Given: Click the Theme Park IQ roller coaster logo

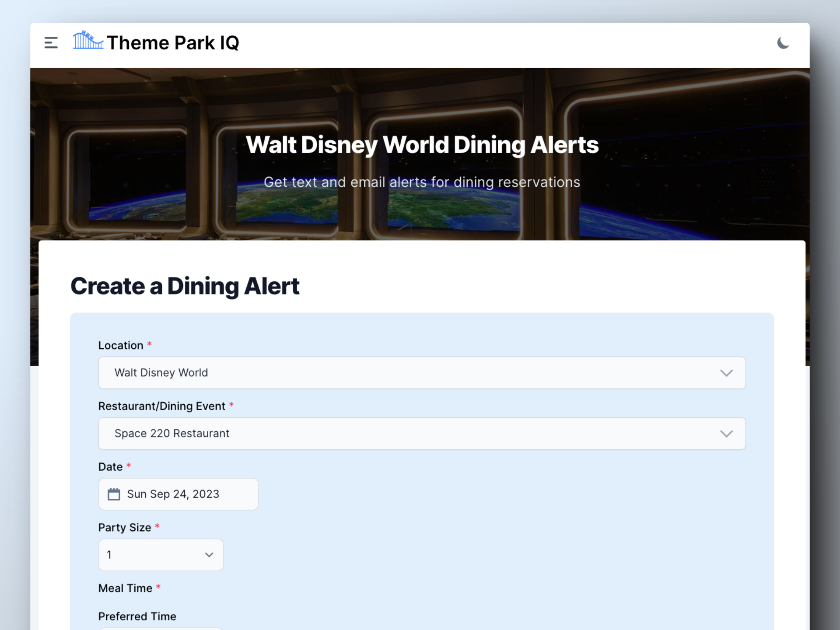Looking at the screenshot, I should pyautogui.click(x=88, y=40).
